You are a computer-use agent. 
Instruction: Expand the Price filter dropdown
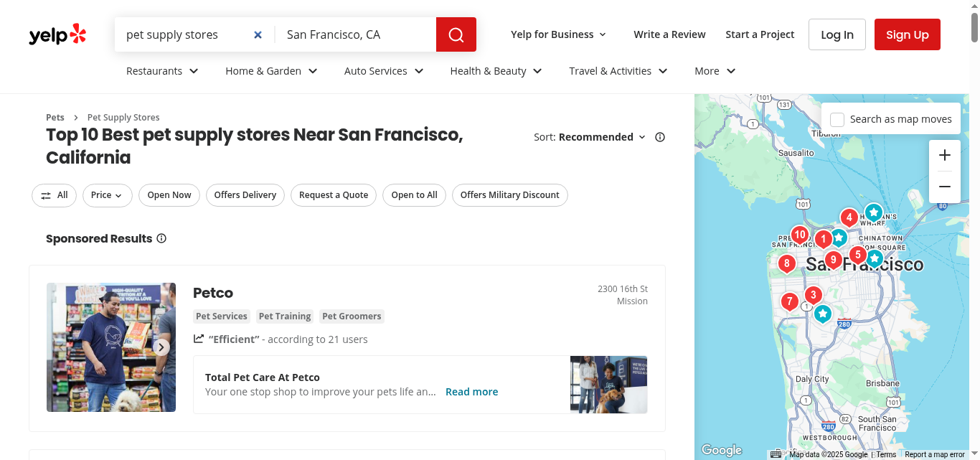[108, 195]
